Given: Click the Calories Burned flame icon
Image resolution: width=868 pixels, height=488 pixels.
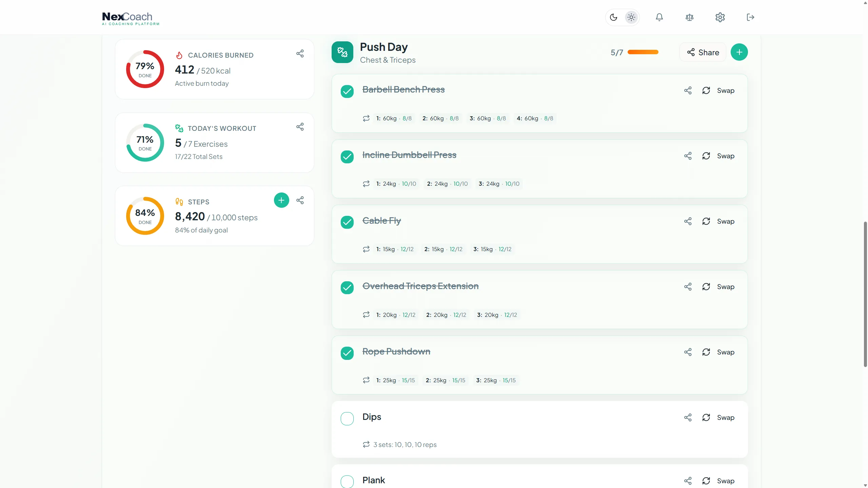Looking at the screenshot, I should tap(179, 55).
